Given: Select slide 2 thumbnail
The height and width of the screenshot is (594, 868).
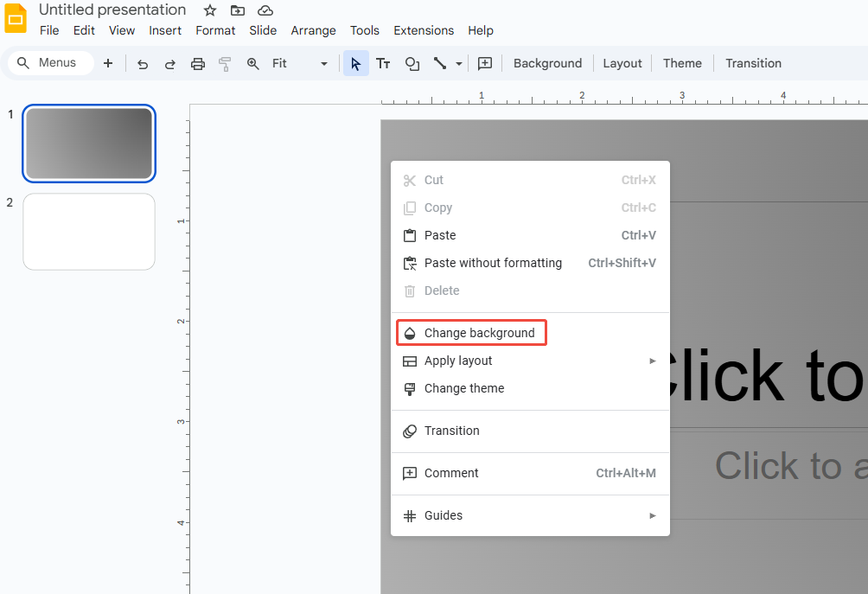Looking at the screenshot, I should [x=88, y=232].
